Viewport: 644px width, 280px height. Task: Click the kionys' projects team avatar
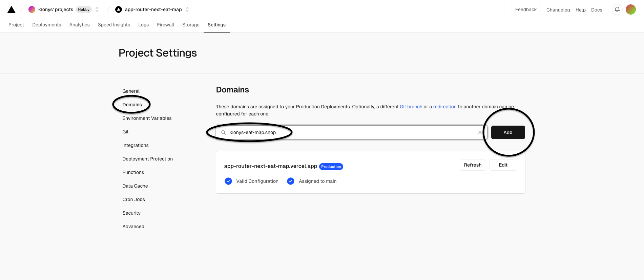pos(32,9)
